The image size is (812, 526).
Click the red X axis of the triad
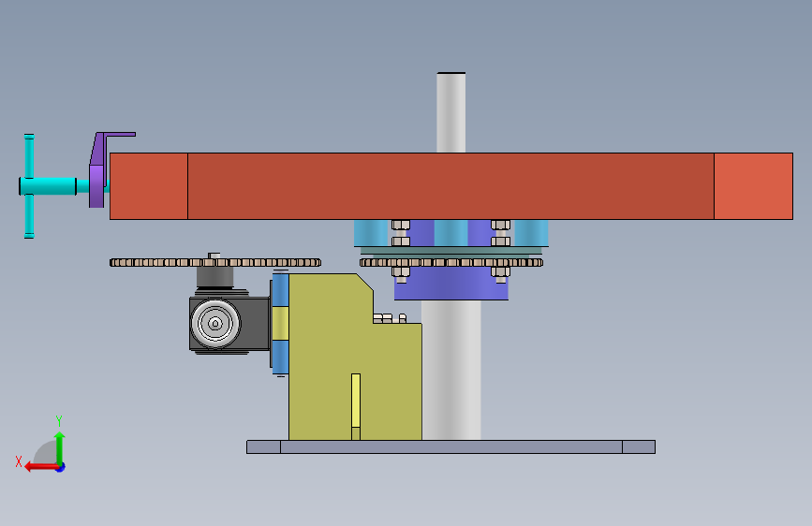[x=41, y=467]
